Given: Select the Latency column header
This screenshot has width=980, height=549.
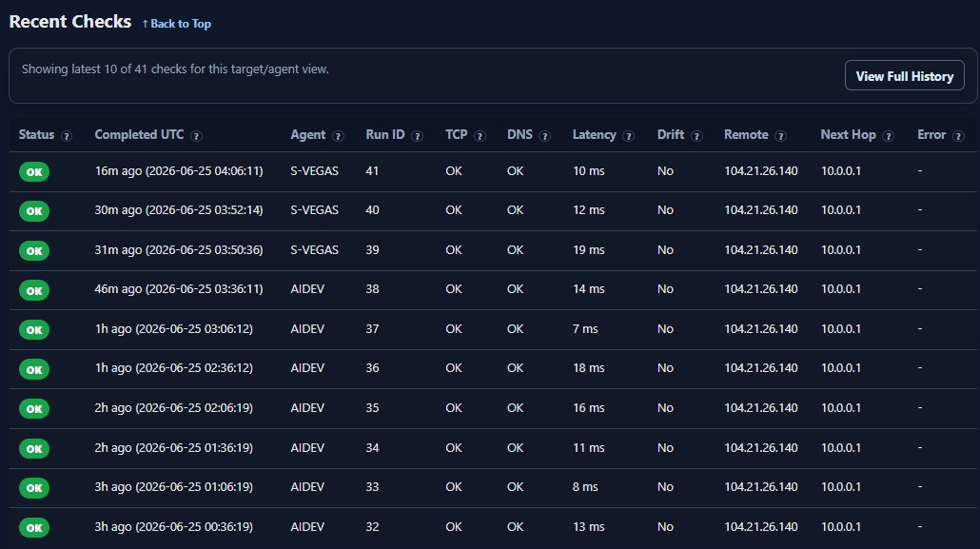Looking at the screenshot, I should click(x=594, y=135).
